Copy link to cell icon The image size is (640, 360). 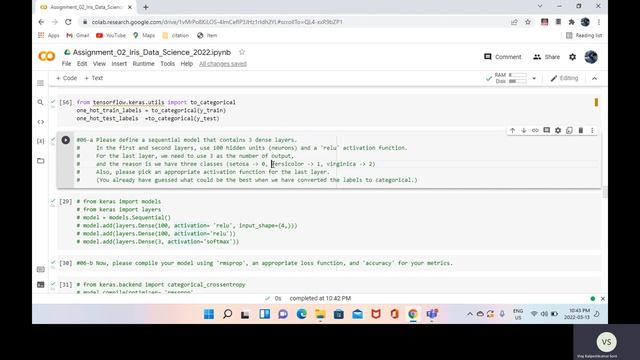(535, 131)
